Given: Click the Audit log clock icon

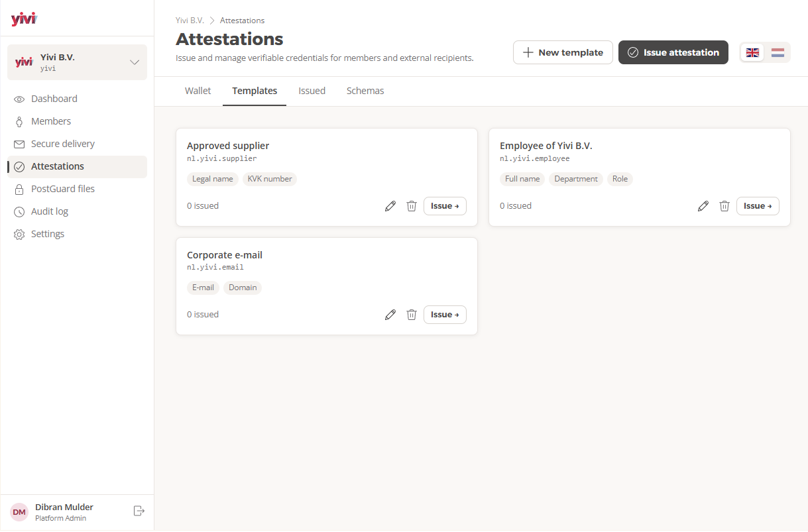Looking at the screenshot, I should tap(19, 211).
